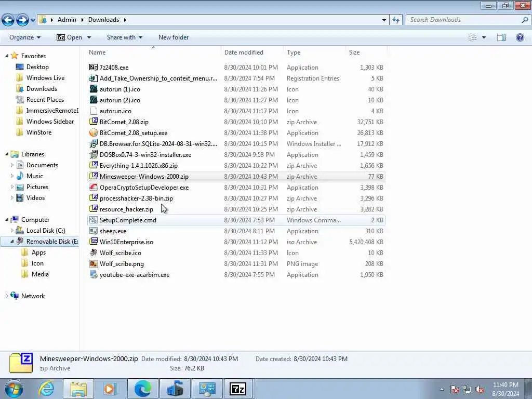The height and width of the screenshot is (399, 532).
Task: Open the views options dropdown arrow
Action: pyautogui.click(x=484, y=37)
